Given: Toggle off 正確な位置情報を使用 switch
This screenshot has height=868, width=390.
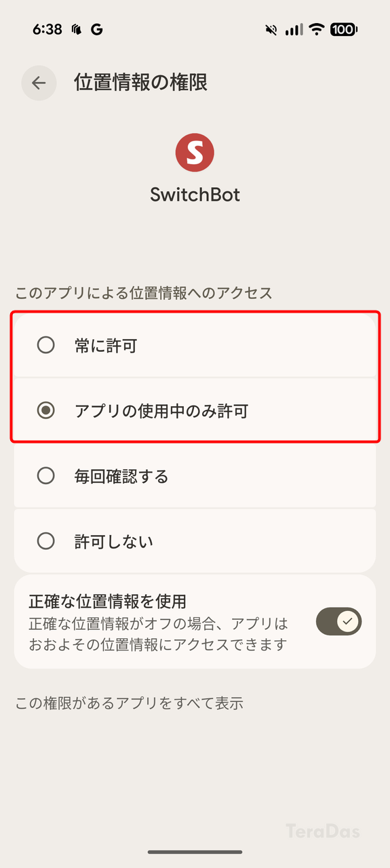Looking at the screenshot, I should 338,621.
